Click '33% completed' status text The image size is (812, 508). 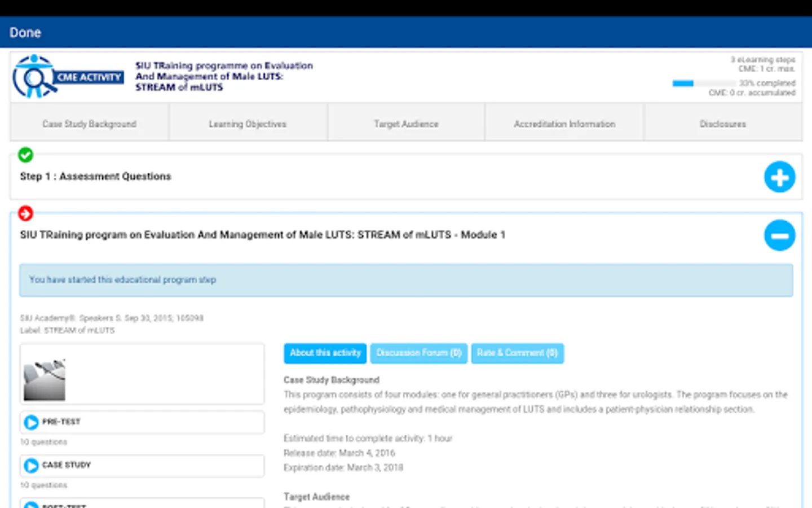coord(767,83)
